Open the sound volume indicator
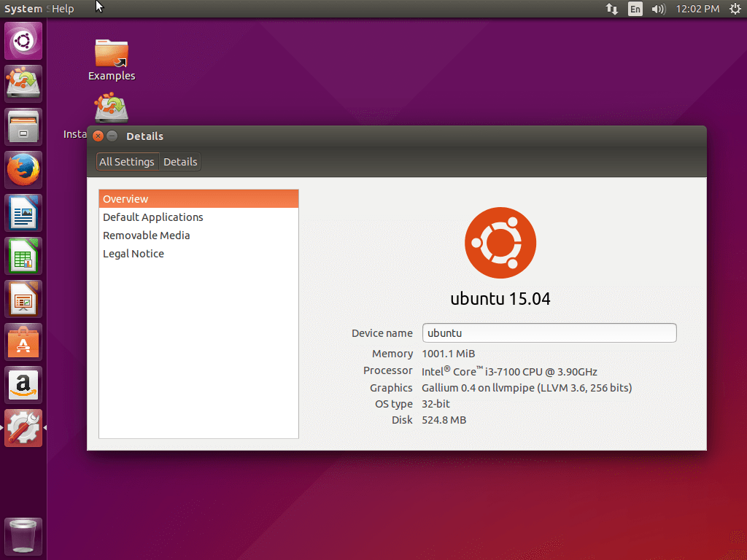The height and width of the screenshot is (560, 747). tap(659, 9)
